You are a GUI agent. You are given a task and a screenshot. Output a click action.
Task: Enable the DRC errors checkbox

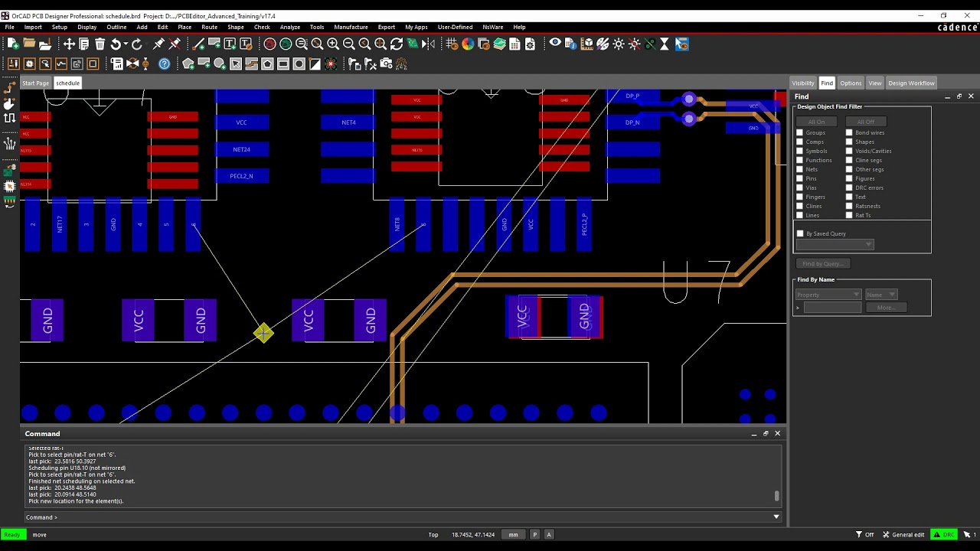pos(849,187)
